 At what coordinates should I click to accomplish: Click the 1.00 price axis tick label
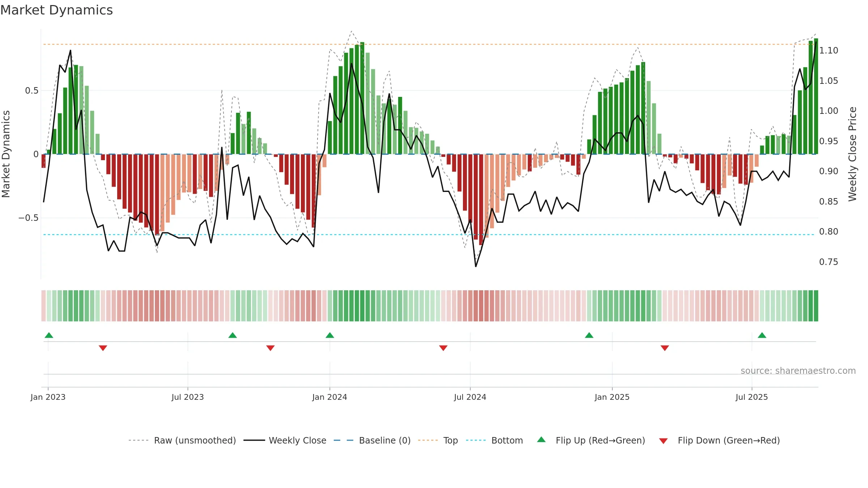[829, 111]
